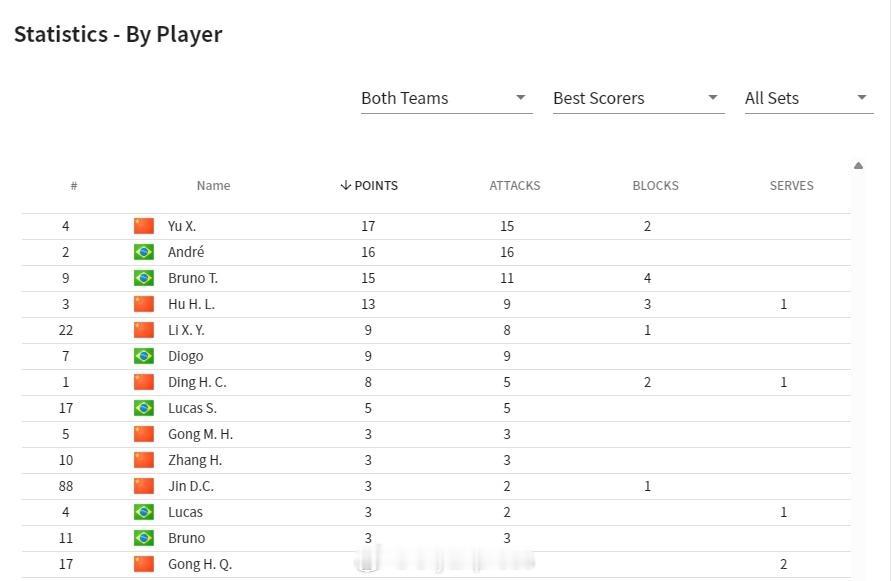Click Brazil flag icon beside André
Viewport: 891px width, 581px height.
144,252
